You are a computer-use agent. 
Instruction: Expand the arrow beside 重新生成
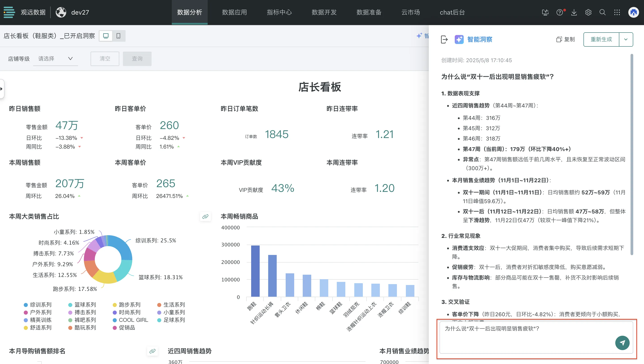[626, 39]
